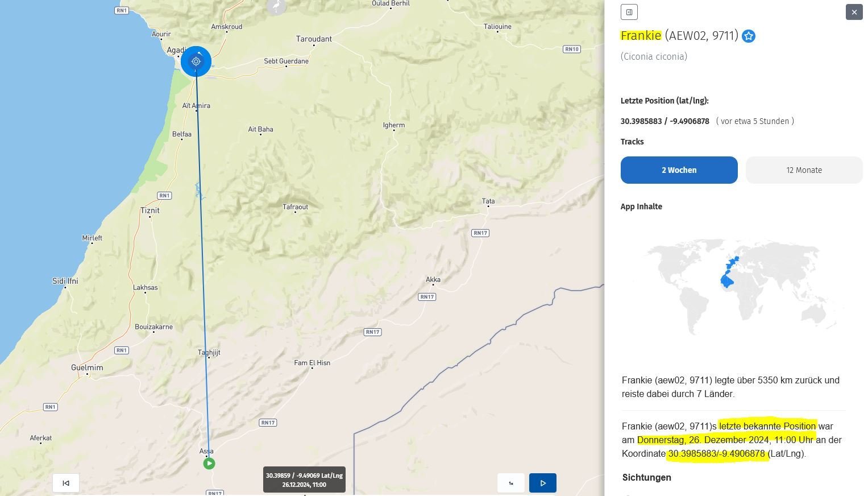Select the 2 Wochen track range
The image size is (868, 496).
click(679, 170)
